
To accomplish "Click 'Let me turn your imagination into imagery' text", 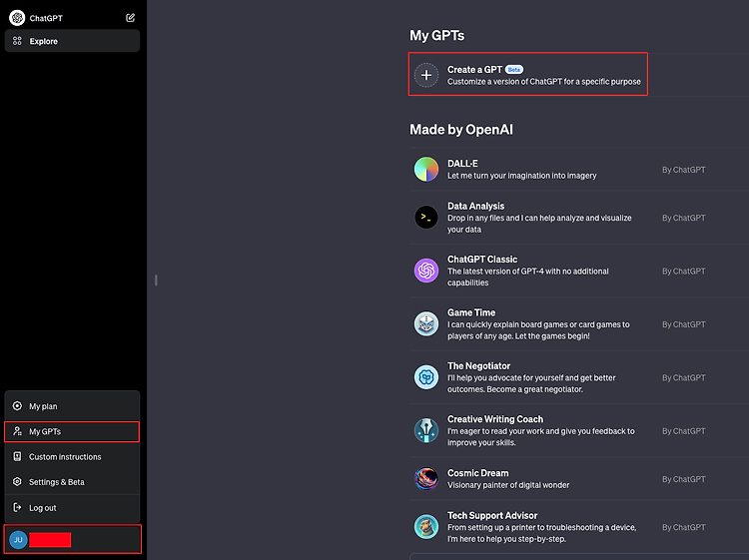I will (x=521, y=176).
